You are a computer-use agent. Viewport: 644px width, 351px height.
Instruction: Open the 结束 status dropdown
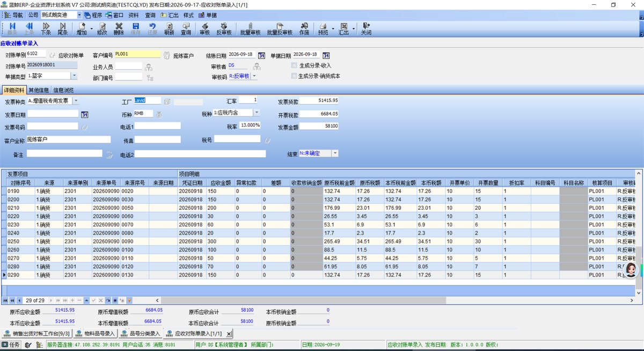tap(335, 153)
